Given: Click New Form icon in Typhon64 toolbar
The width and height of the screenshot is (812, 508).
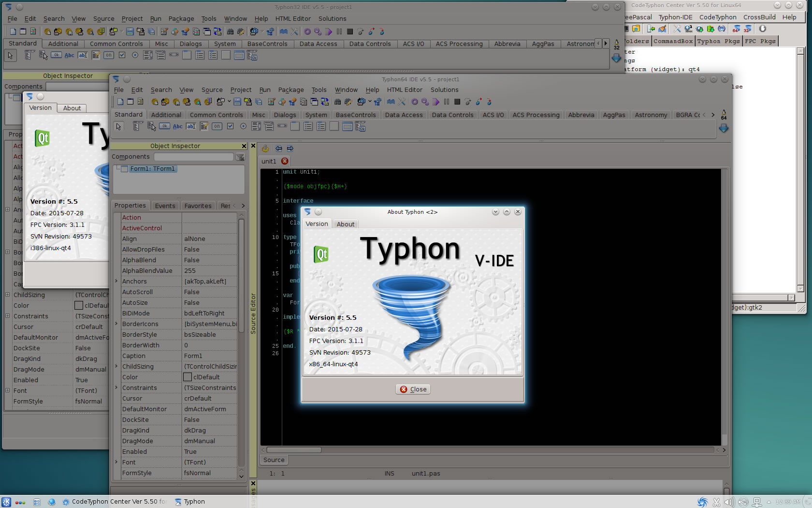Looking at the screenshot, I should (130, 102).
